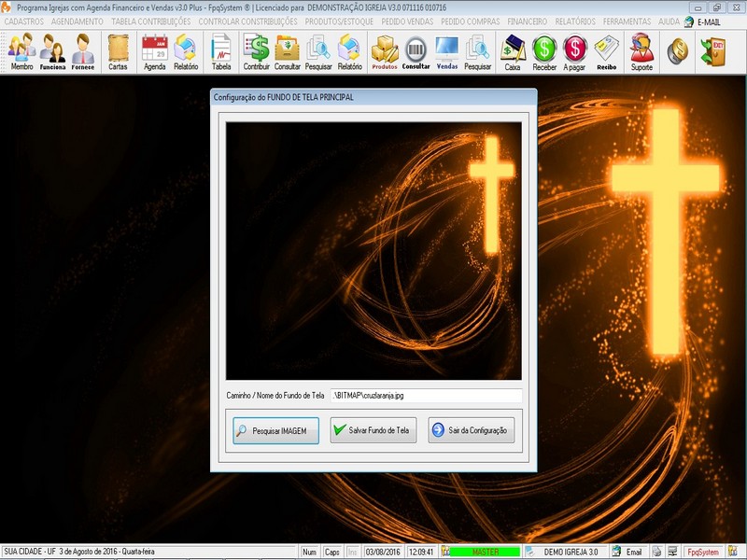747x560 pixels.
Task: Click Salvar Fundo de Tela button
Action: (x=373, y=430)
